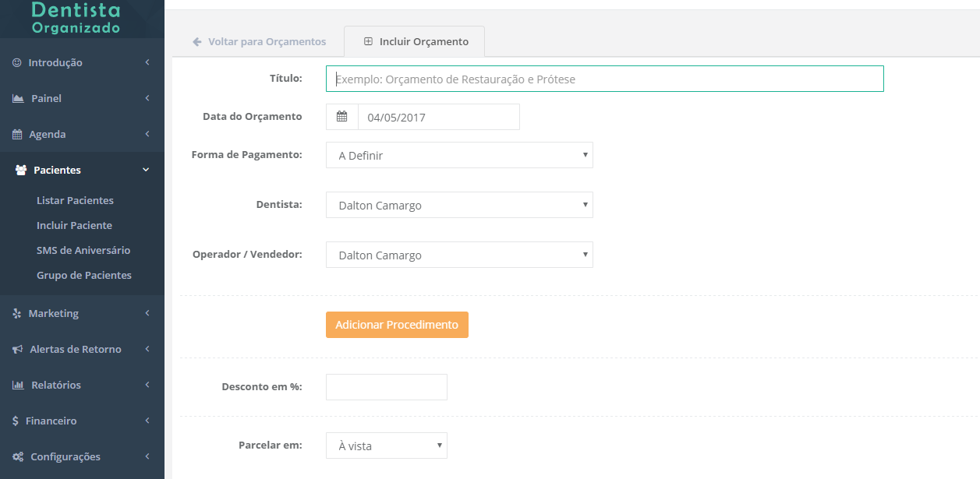The width and height of the screenshot is (980, 479).
Task: Click the Marketing icon in sidebar
Action: tap(17, 313)
